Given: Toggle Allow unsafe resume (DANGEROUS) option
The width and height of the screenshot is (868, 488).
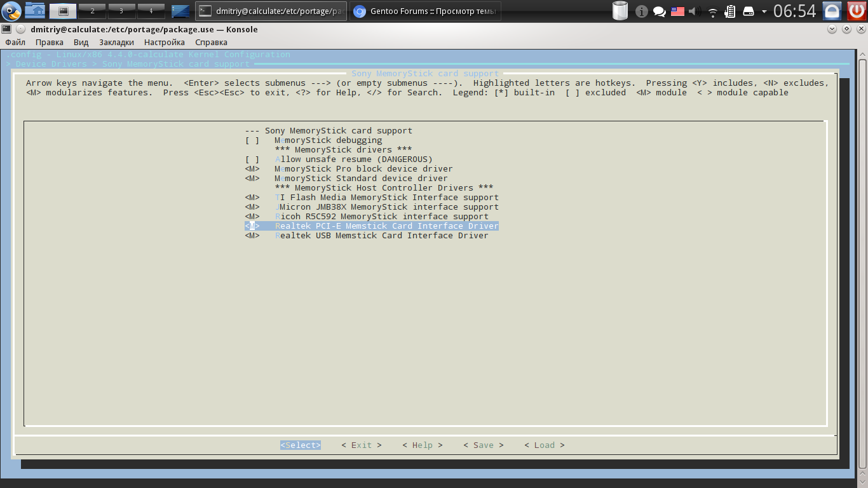Looking at the screenshot, I should (x=339, y=159).
